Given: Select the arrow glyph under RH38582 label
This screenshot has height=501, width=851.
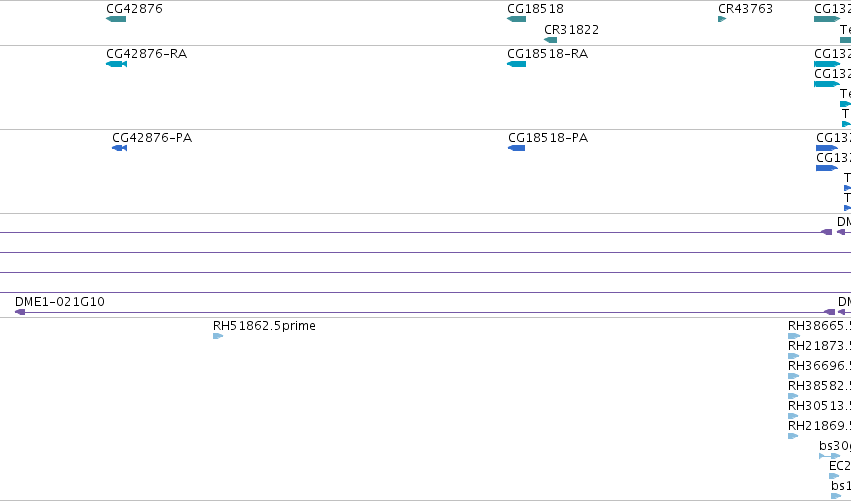Looking at the screenshot, I should [x=793, y=396].
